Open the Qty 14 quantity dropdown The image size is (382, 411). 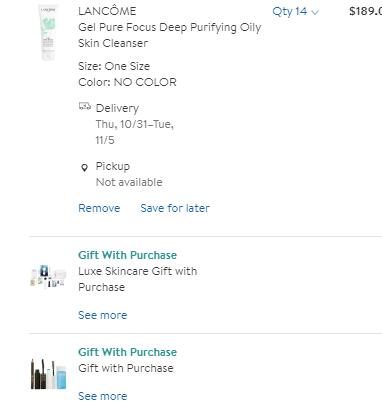pos(295,12)
